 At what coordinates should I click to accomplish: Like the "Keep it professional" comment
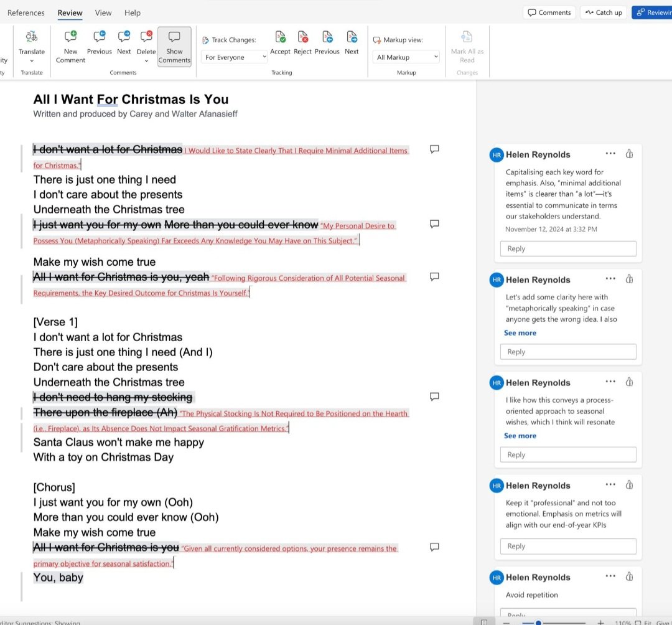coord(629,485)
